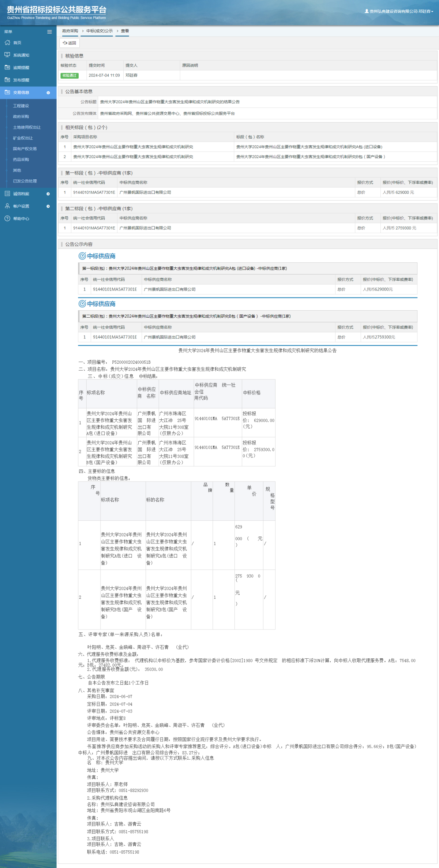Image resolution: width=439 pixels, height=868 pixels.
Task: Select 土地使用权出让 submenu item
Action: pos(27,127)
